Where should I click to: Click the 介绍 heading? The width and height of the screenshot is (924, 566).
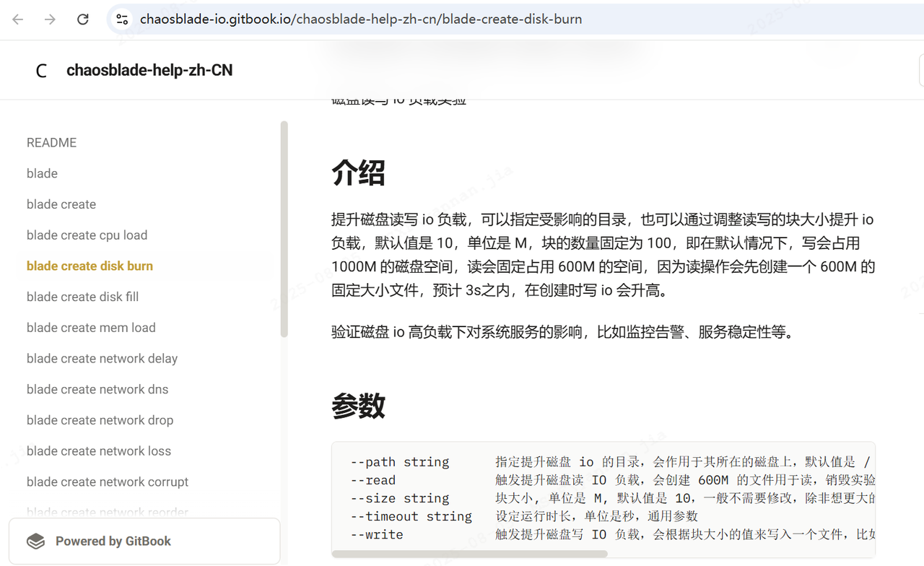click(358, 173)
